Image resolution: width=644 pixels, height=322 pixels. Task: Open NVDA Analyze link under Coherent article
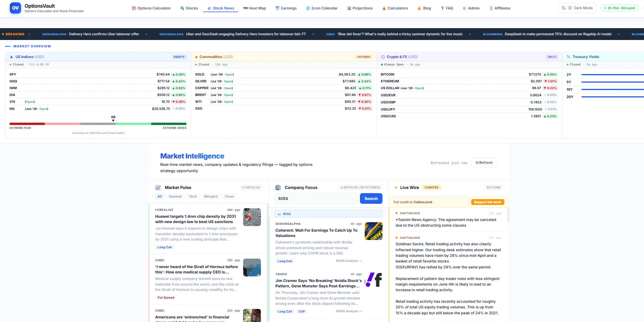click(349, 261)
